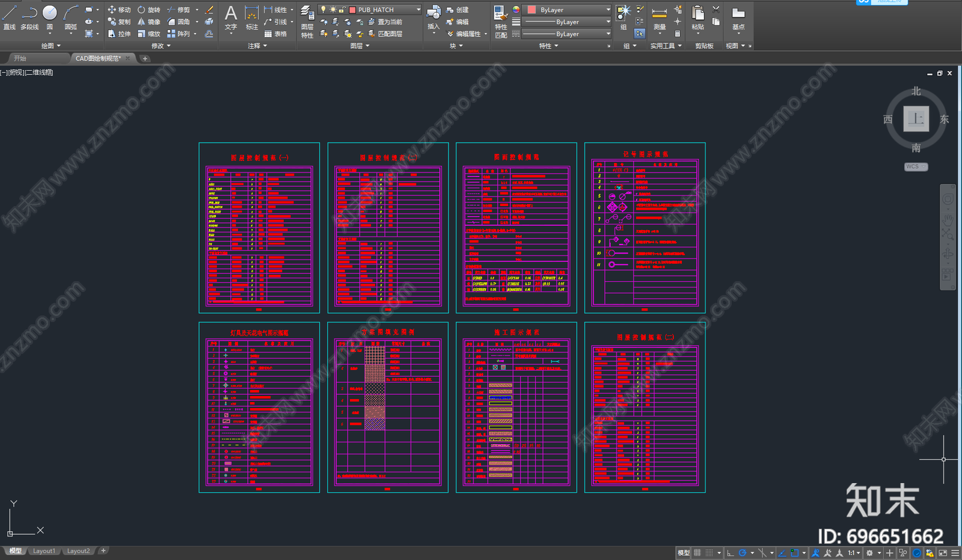Viewport: 962px width, 560px height.
Task: Choose the Scale (缩放) command
Action: [x=149, y=34]
